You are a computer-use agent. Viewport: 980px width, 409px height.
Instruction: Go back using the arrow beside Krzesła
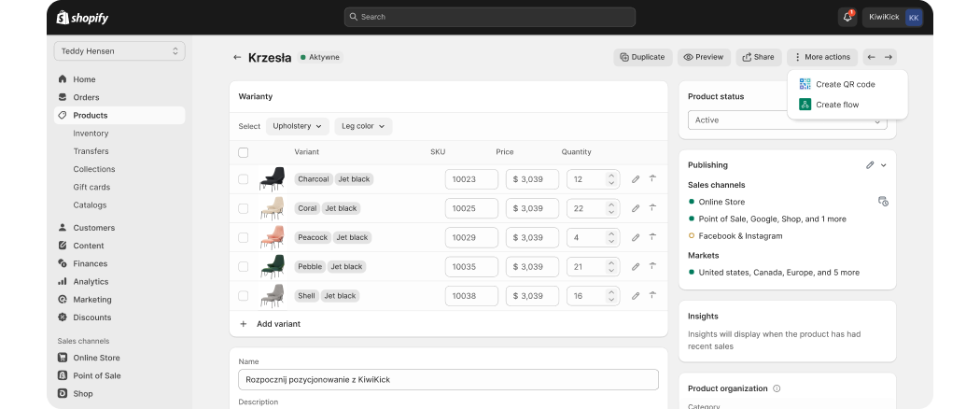coord(237,57)
